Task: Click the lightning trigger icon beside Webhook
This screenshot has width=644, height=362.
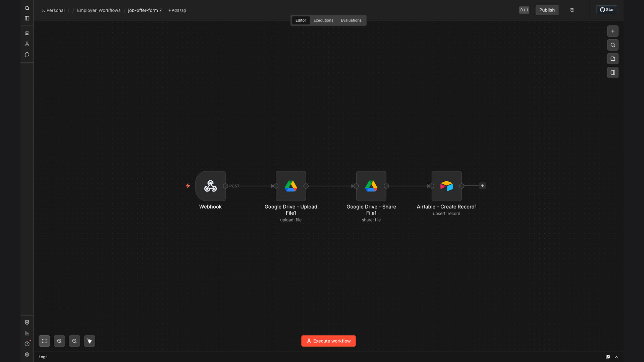Action: 188,186
